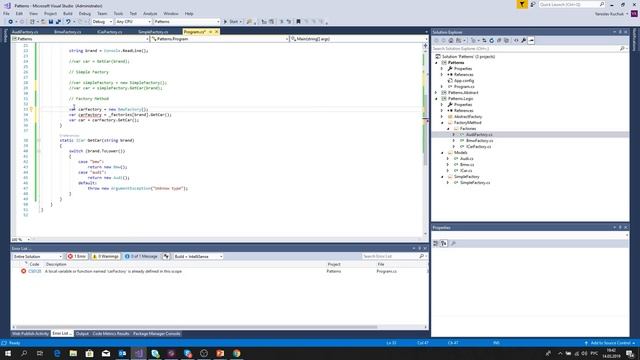Open Outlook from the Windows taskbar

click(122, 353)
